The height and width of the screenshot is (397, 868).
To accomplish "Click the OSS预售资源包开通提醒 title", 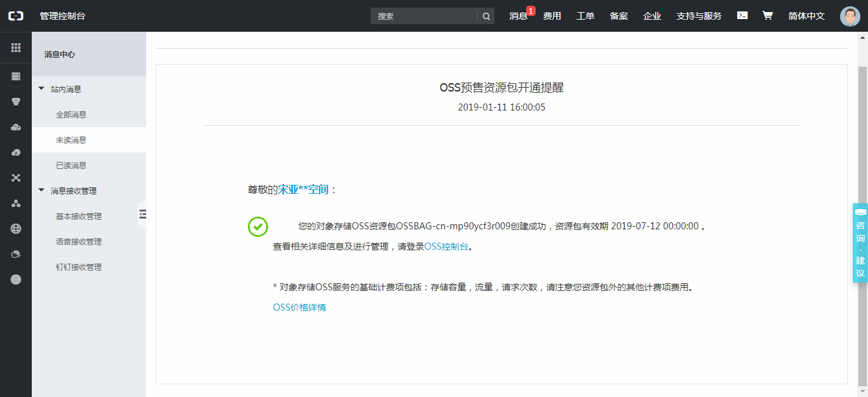I will 501,88.
